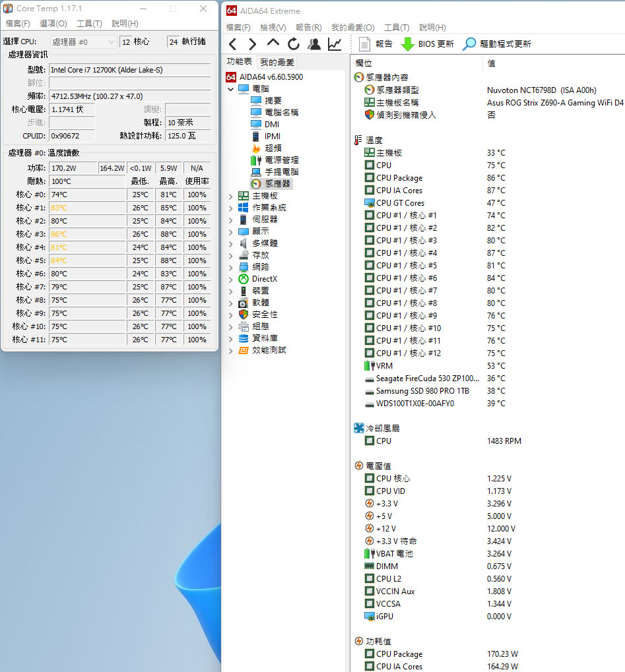Collapse the 電腦 tree node

[x=231, y=89]
